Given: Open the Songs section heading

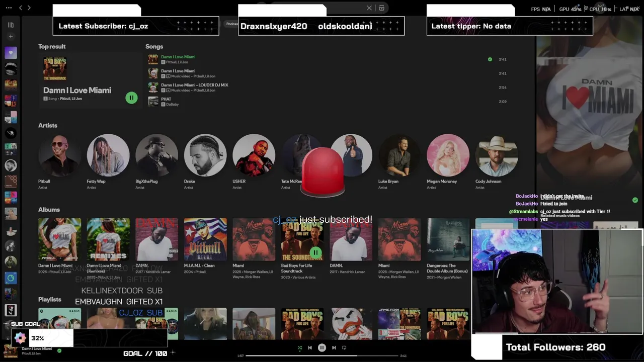Looking at the screenshot, I should (154, 46).
